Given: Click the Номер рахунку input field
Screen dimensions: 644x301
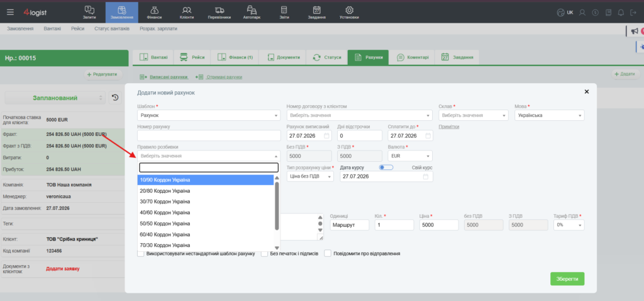Looking at the screenshot, I should point(209,135).
